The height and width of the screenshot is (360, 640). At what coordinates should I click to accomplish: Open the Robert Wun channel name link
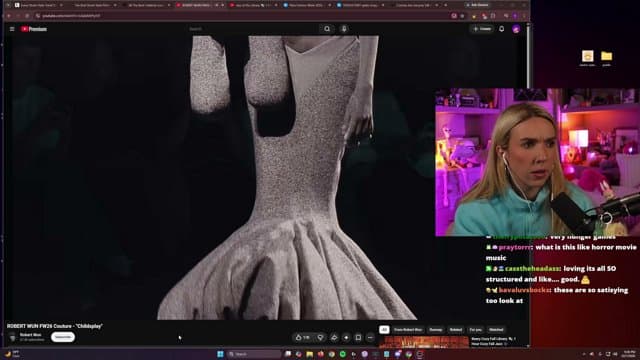(x=31, y=335)
